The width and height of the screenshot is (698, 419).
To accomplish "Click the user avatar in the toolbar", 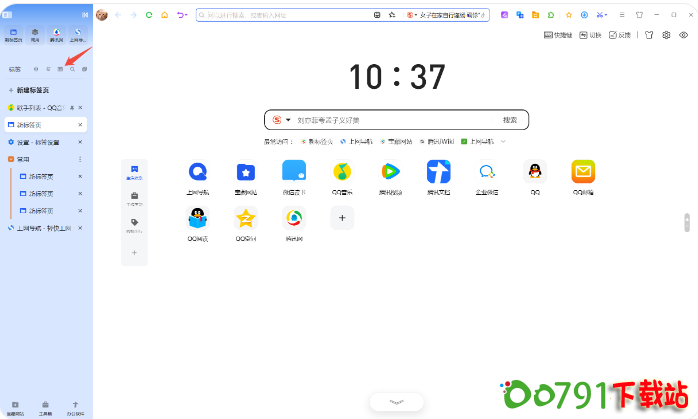I will 103,15.
